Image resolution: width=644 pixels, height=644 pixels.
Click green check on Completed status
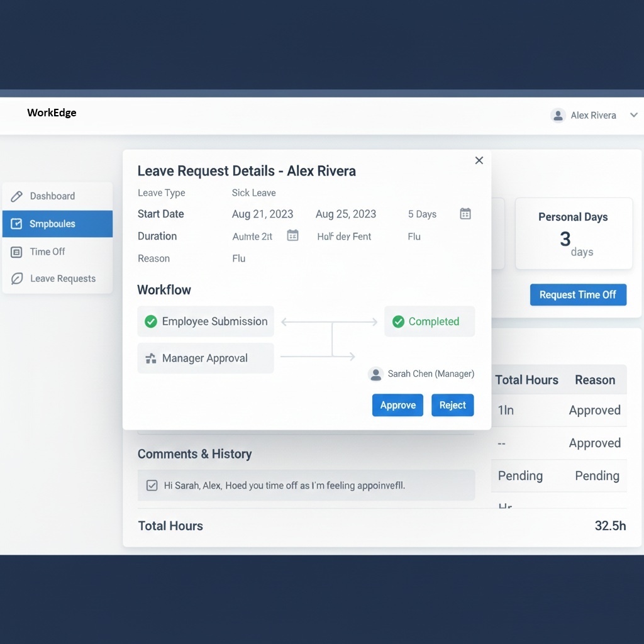(x=398, y=321)
